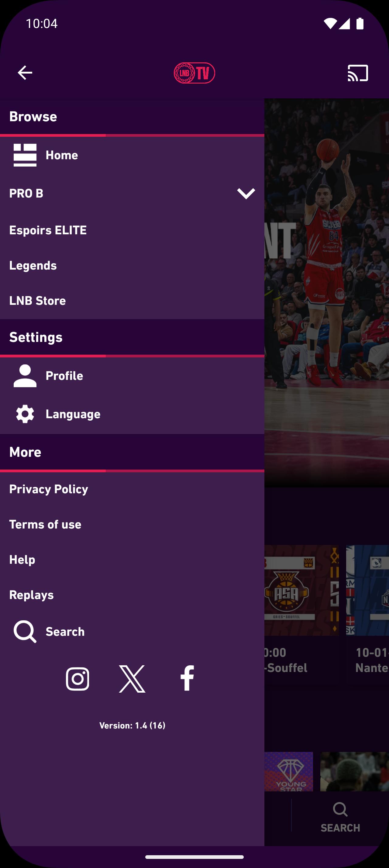Open the Privacy Policy link
The image size is (389, 868).
[132, 489]
